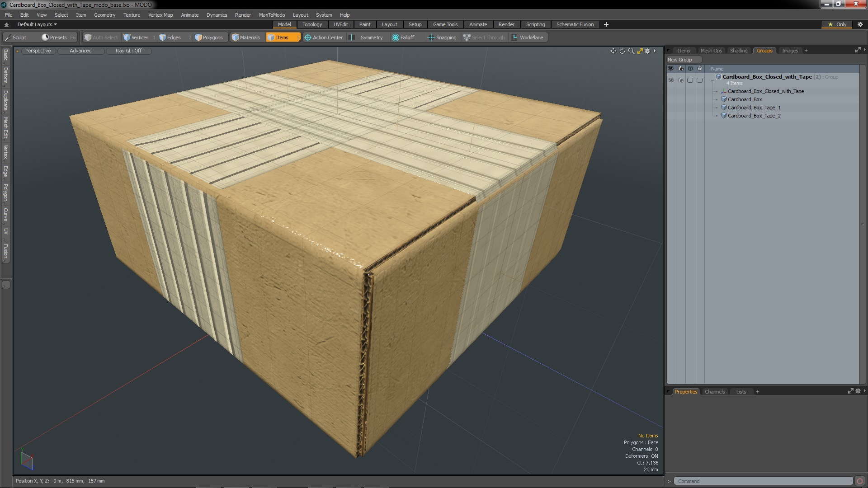Select Polygons selection mode
The width and height of the screenshot is (868, 488).
click(x=209, y=38)
